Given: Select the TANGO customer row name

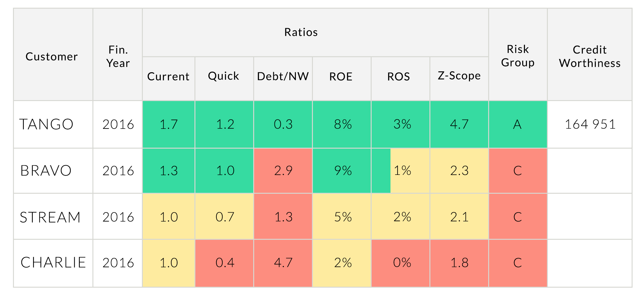Looking at the screenshot, I should pyautogui.click(x=46, y=124).
